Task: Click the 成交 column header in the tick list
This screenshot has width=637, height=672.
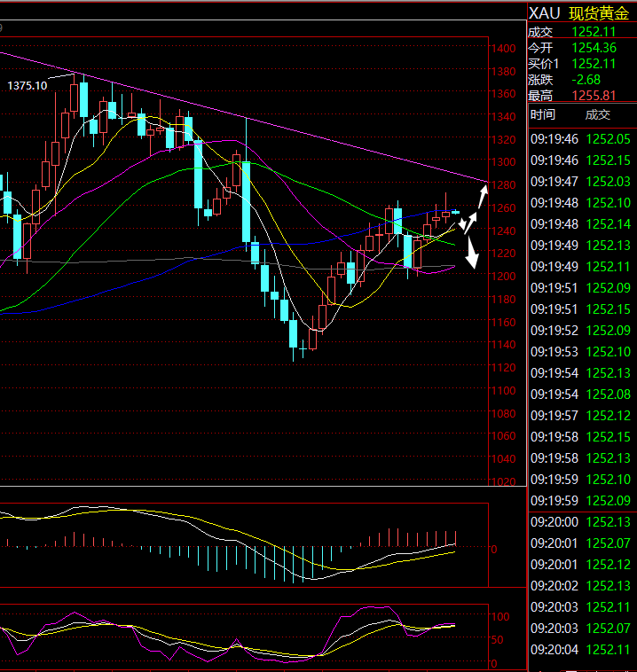Action: pos(598,115)
